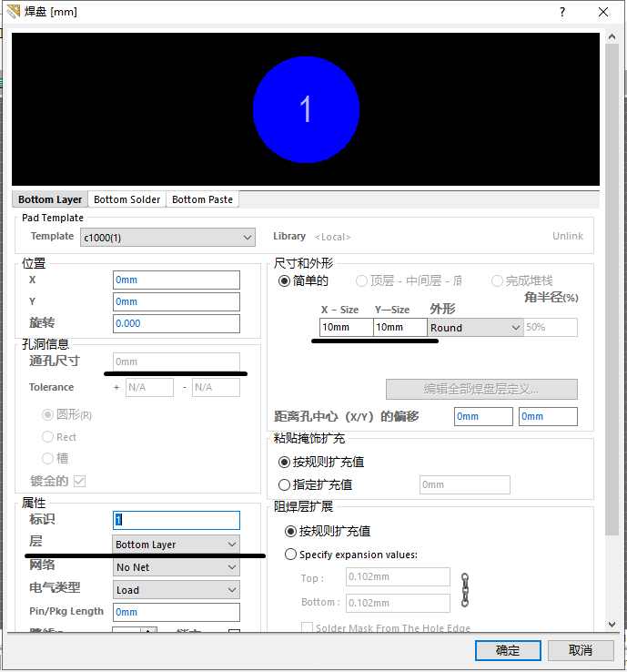This screenshot has width=627, height=672.
Task: Click the Y-Size 10mm cell
Action: pos(400,328)
